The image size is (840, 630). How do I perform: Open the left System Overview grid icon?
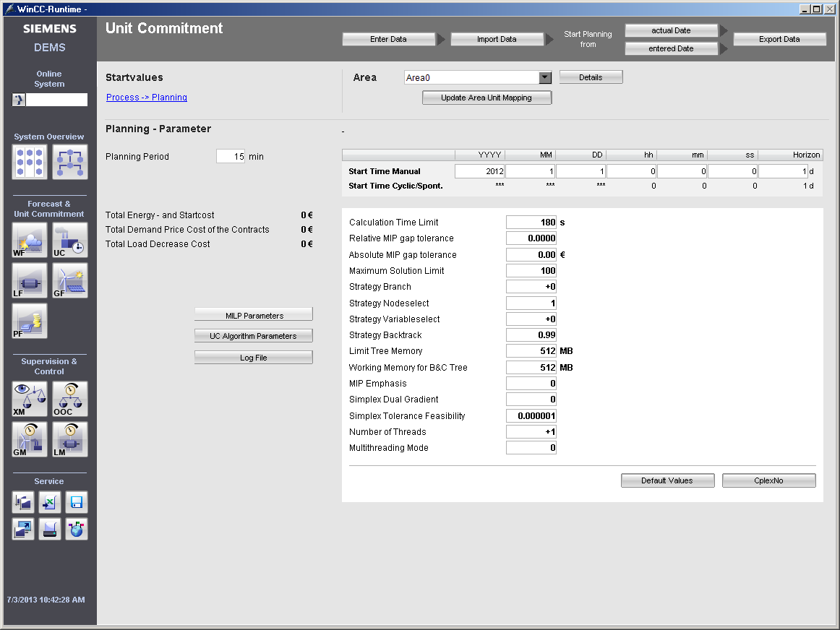tap(30, 162)
